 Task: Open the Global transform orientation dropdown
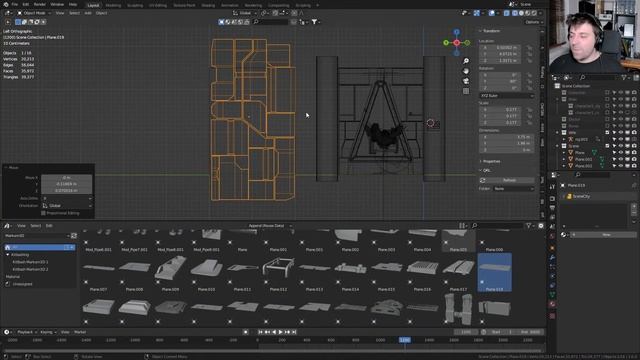click(245, 13)
